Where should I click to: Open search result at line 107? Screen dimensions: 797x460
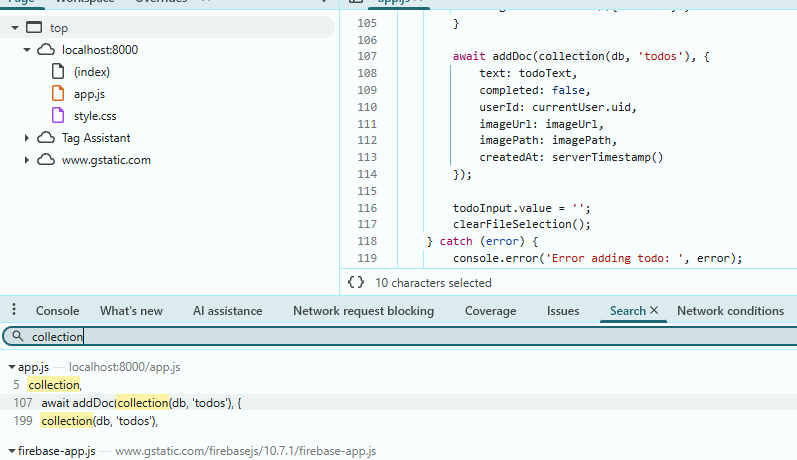point(140,403)
